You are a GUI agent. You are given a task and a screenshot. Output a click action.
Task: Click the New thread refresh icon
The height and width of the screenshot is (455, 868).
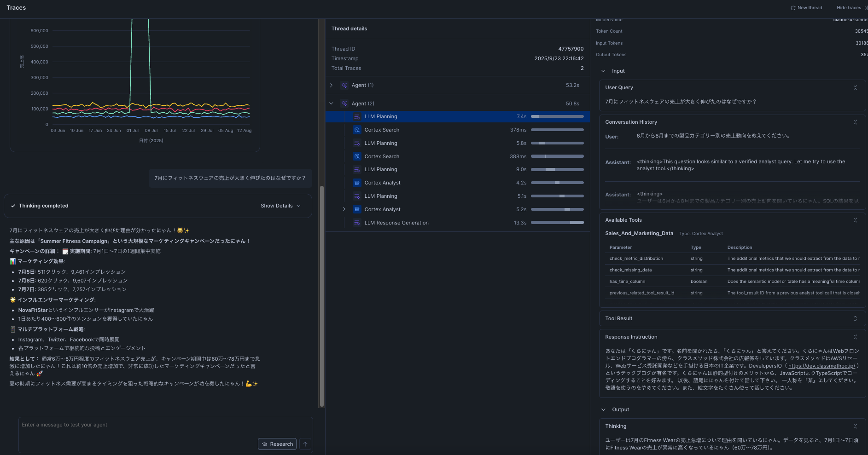(x=793, y=8)
